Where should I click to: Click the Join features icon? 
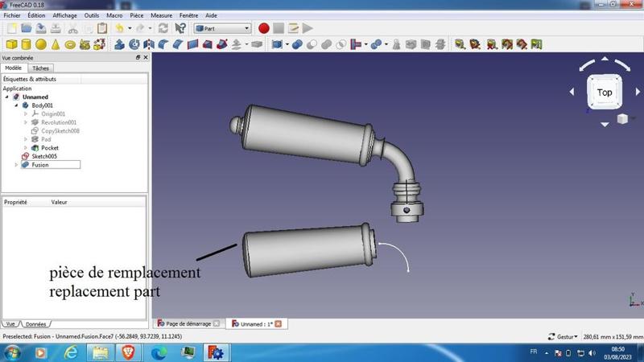click(356, 44)
